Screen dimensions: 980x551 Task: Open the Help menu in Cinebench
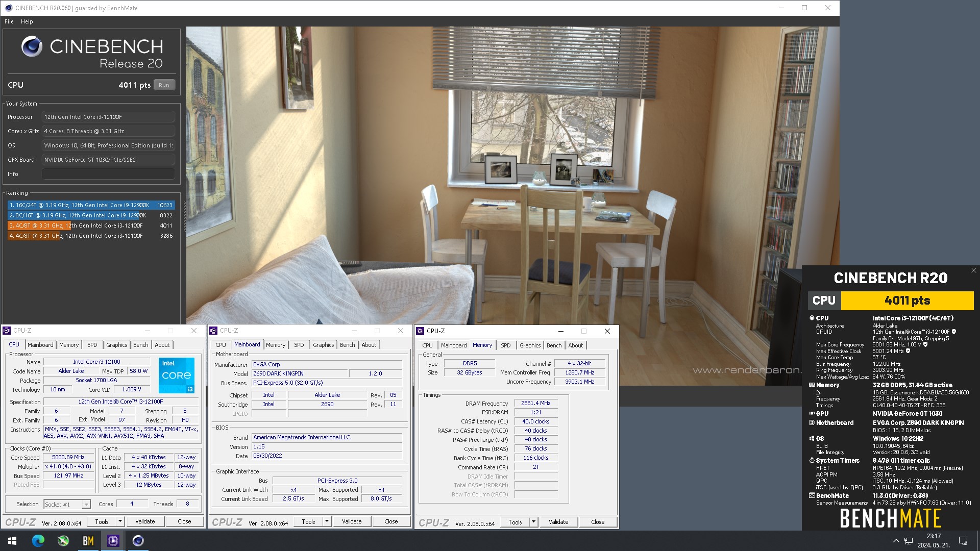(27, 21)
